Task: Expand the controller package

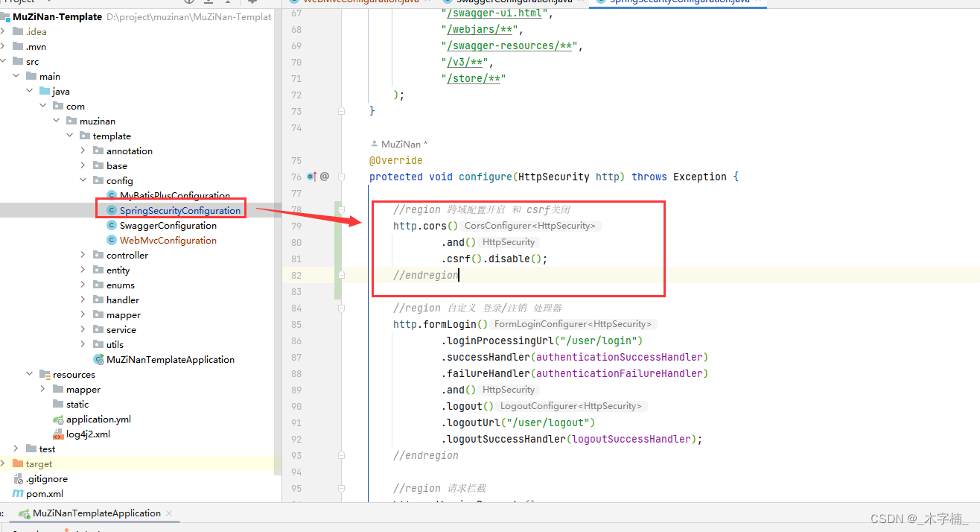Action: click(83, 255)
